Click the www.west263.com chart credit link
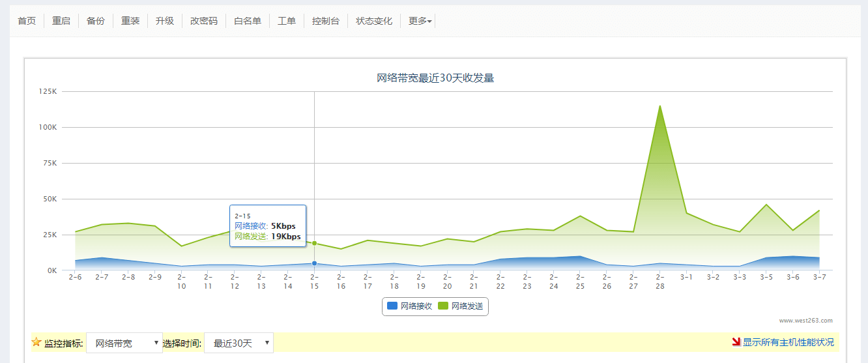 click(x=806, y=321)
